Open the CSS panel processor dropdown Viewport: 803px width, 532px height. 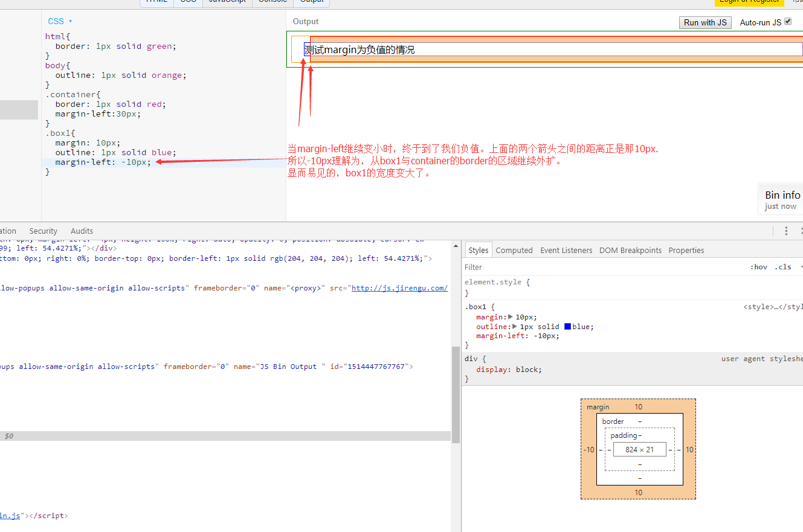click(x=60, y=21)
